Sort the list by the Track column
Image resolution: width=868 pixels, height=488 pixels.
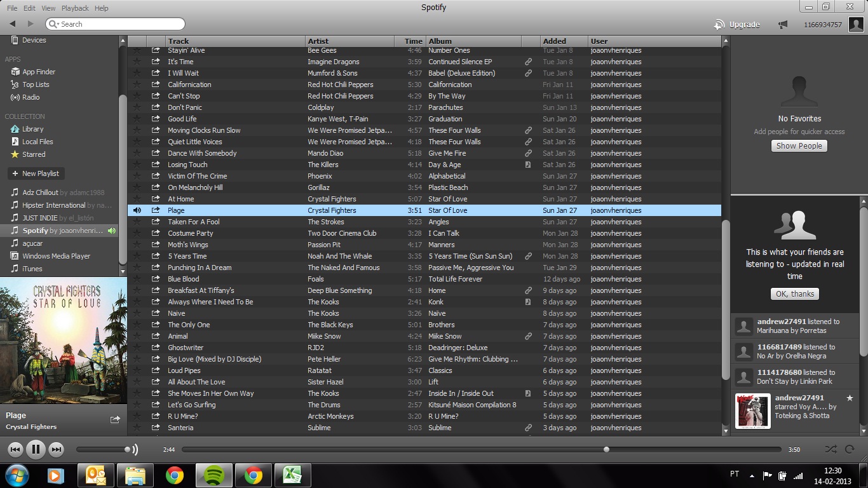[x=235, y=41]
